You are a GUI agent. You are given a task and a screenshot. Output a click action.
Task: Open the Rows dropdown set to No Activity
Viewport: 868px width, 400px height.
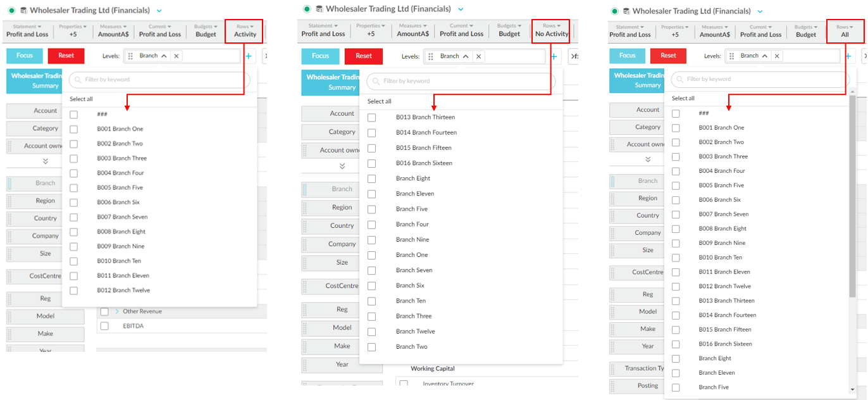click(x=552, y=30)
